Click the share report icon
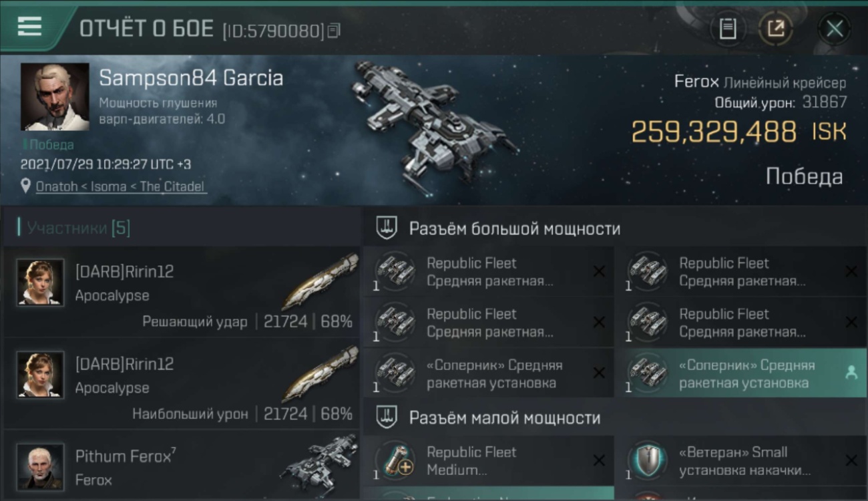 (x=776, y=29)
